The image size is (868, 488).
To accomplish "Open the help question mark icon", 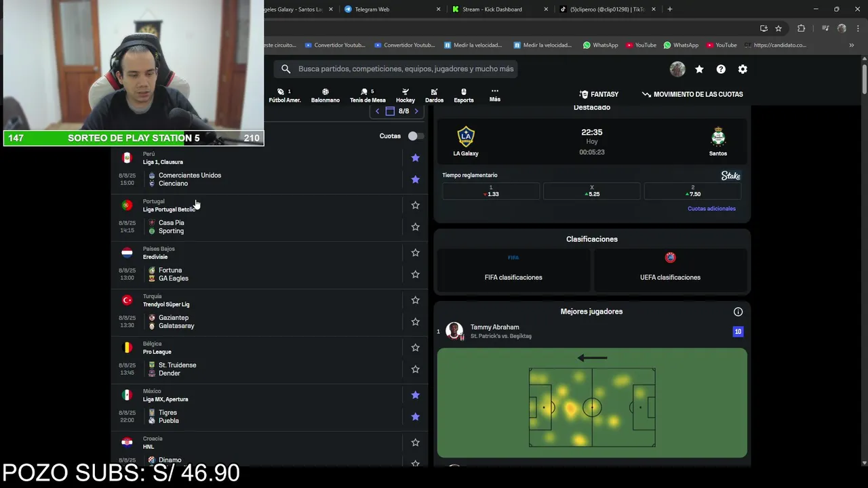I will click(721, 69).
